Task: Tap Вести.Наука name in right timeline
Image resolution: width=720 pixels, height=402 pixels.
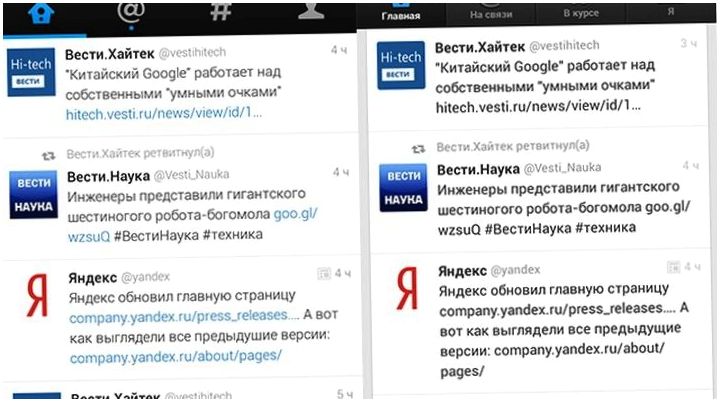Action: click(x=478, y=170)
